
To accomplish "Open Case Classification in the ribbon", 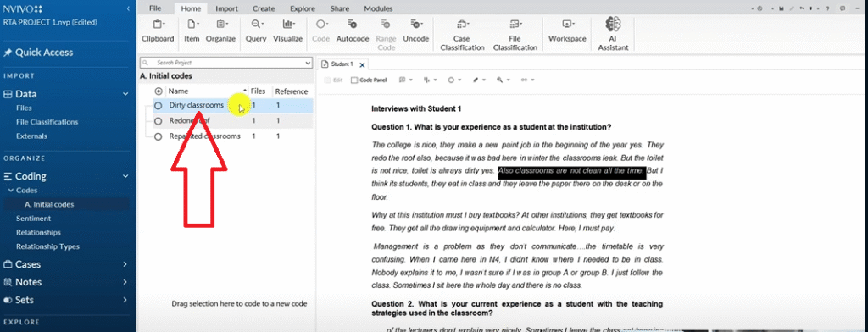I will [x=462, y=36].
